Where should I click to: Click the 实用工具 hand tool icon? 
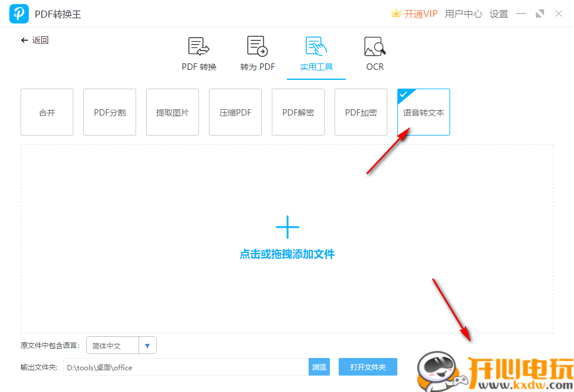[315, 46]
